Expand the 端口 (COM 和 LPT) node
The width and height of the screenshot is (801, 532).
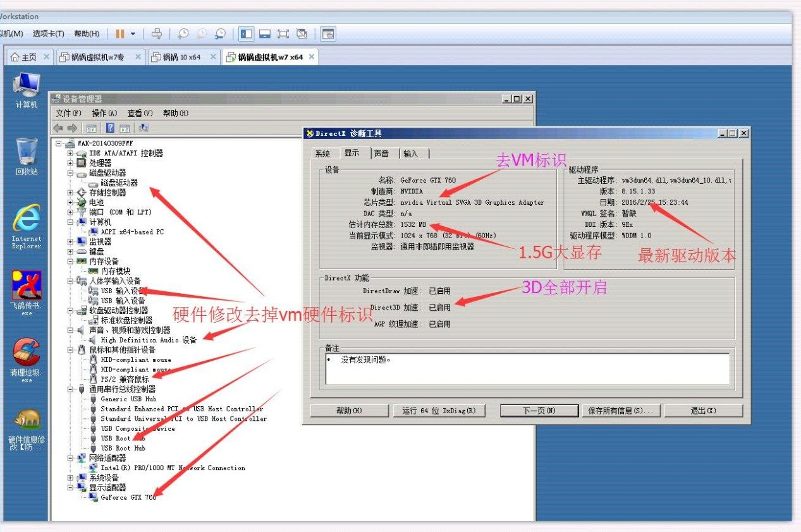70,212
